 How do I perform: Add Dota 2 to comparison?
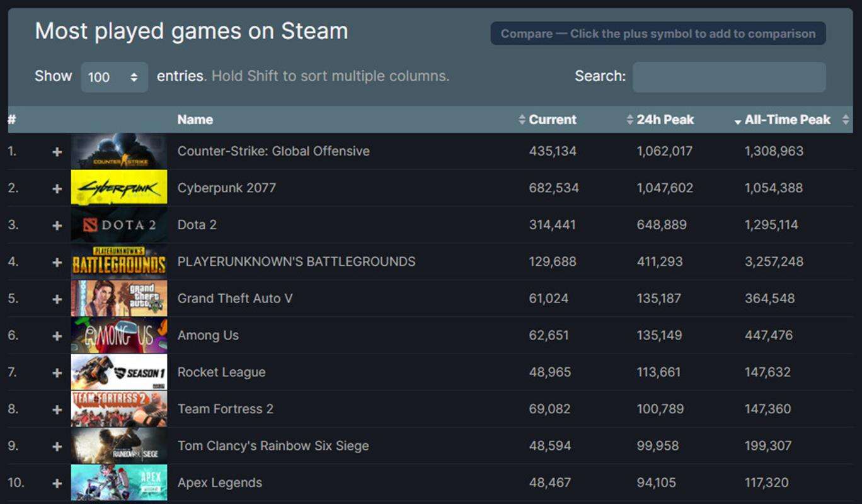pyautogui.click(x=57, y=226)
